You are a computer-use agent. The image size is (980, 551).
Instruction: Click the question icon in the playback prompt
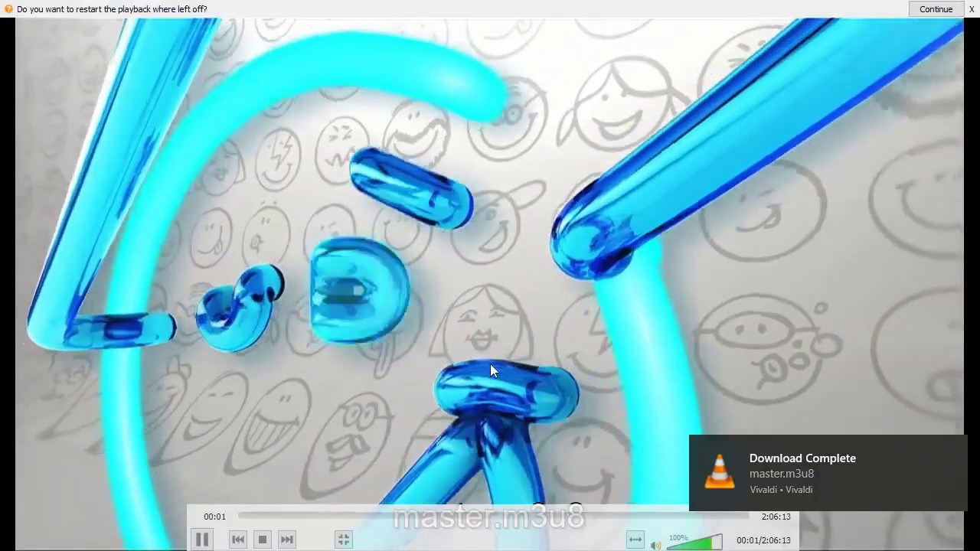[8, 9]
